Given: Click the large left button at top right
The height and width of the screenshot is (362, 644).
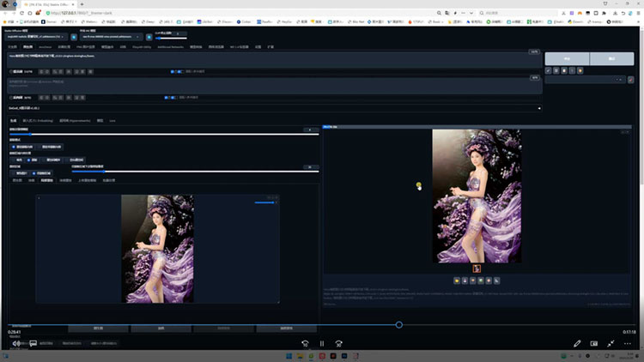Looking at the screenshot, I should pos(567,59).
